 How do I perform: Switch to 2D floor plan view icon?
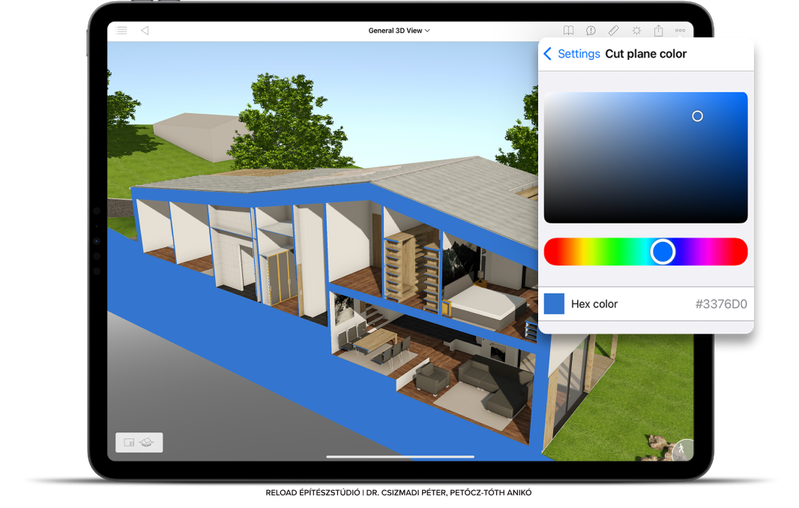click(x=129, y=442)
